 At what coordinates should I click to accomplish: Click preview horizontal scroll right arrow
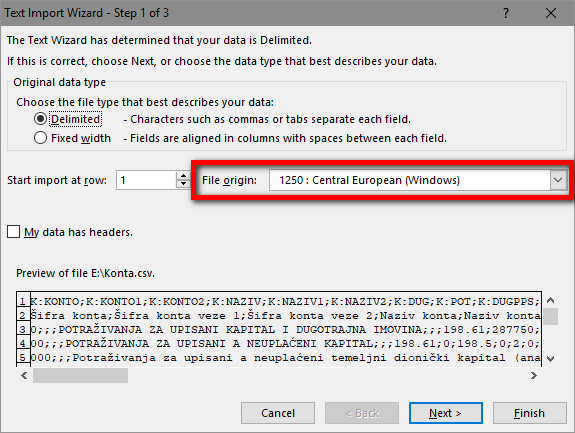pos(534,375)
